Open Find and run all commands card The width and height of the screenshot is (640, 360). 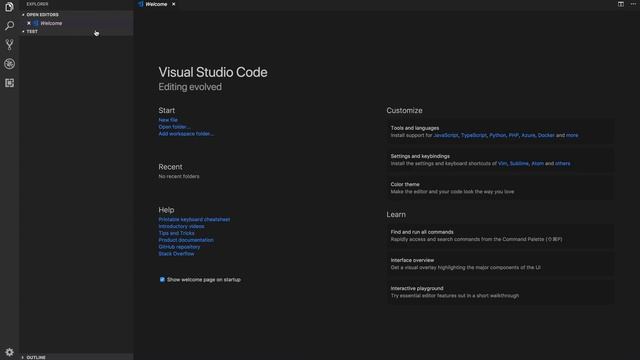tap(500, 236)
